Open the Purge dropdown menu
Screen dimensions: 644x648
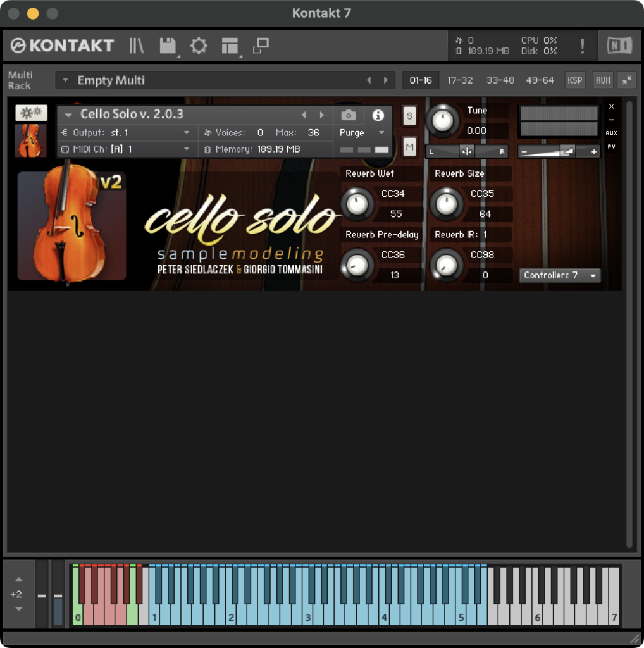[362, 133]
